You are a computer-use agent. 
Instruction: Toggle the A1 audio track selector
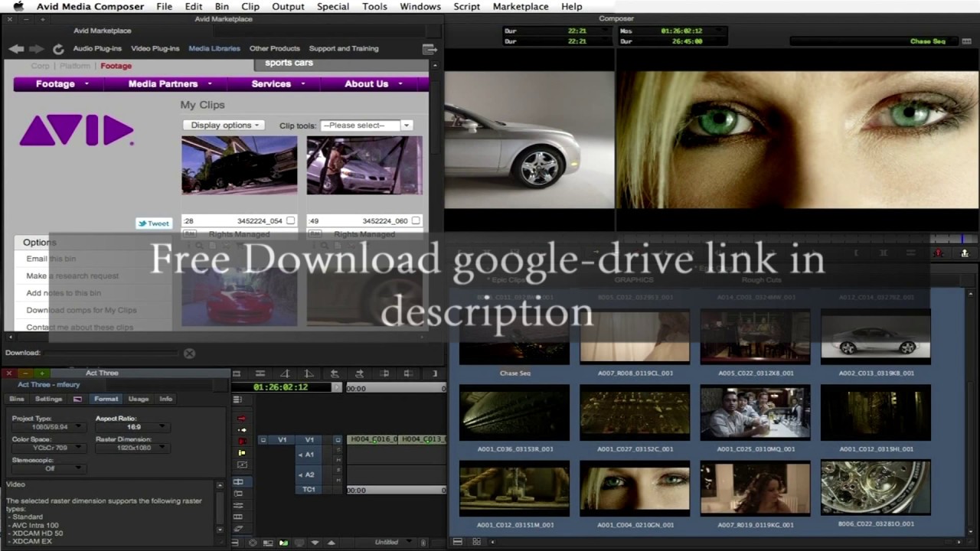click(309, 455)
